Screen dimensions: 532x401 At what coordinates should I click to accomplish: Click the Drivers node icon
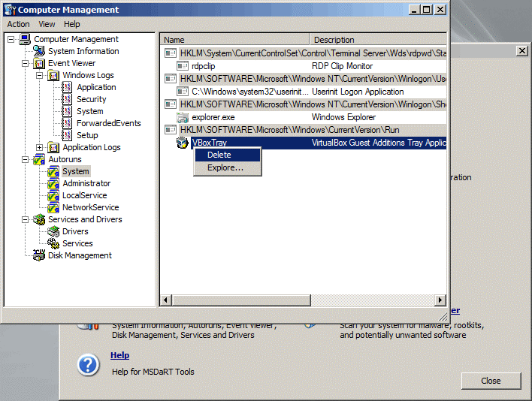click(53, 231)
